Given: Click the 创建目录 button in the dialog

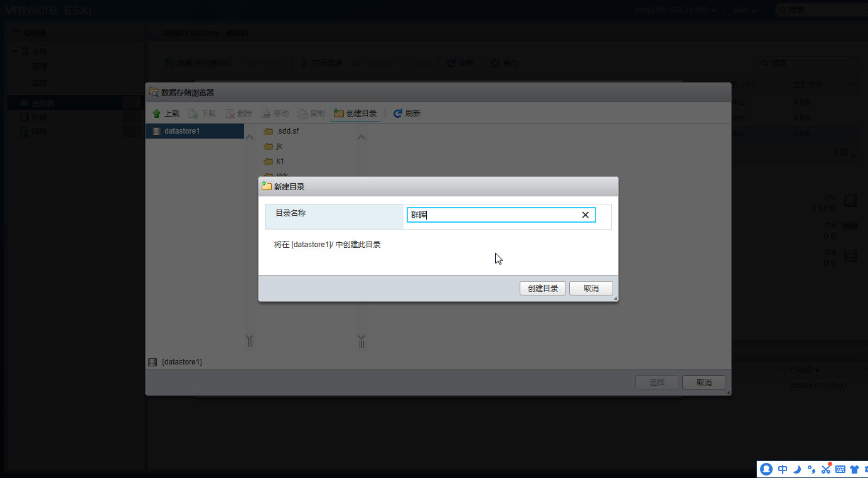Looking at the screenshot, I should [x=543, y=288].
